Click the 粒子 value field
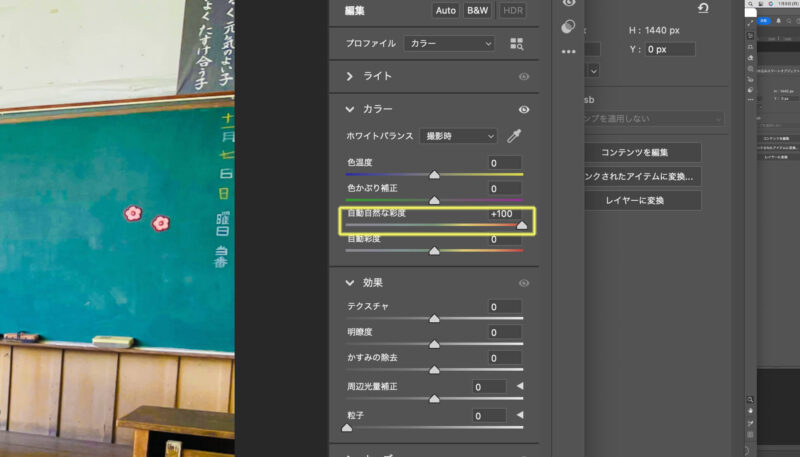This screenshot has height=457, width=800. (x=489, y=416)
